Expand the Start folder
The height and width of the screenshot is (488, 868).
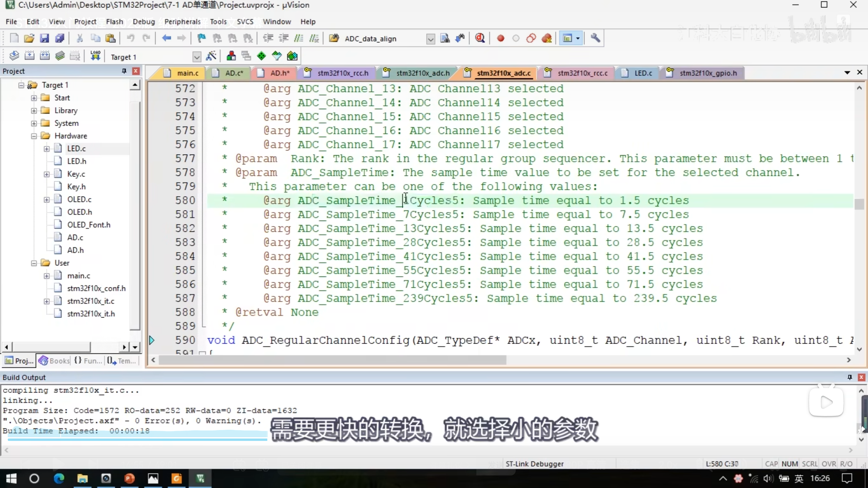tap(34, 98)
